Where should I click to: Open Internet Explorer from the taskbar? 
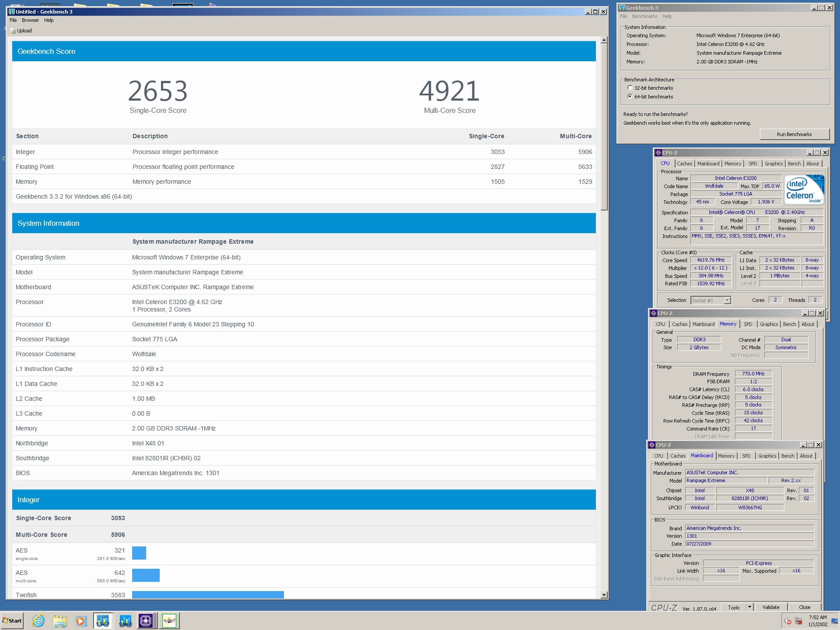[38, 620]
